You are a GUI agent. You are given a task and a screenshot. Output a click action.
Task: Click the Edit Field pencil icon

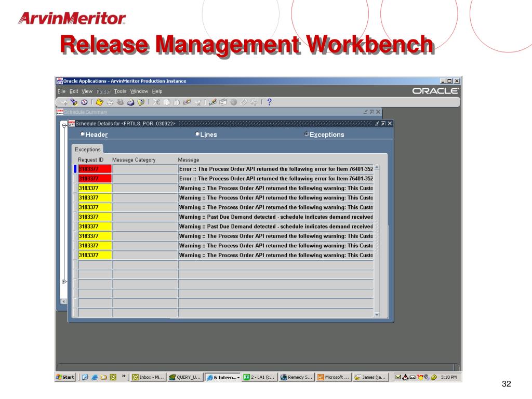[212, 102]
